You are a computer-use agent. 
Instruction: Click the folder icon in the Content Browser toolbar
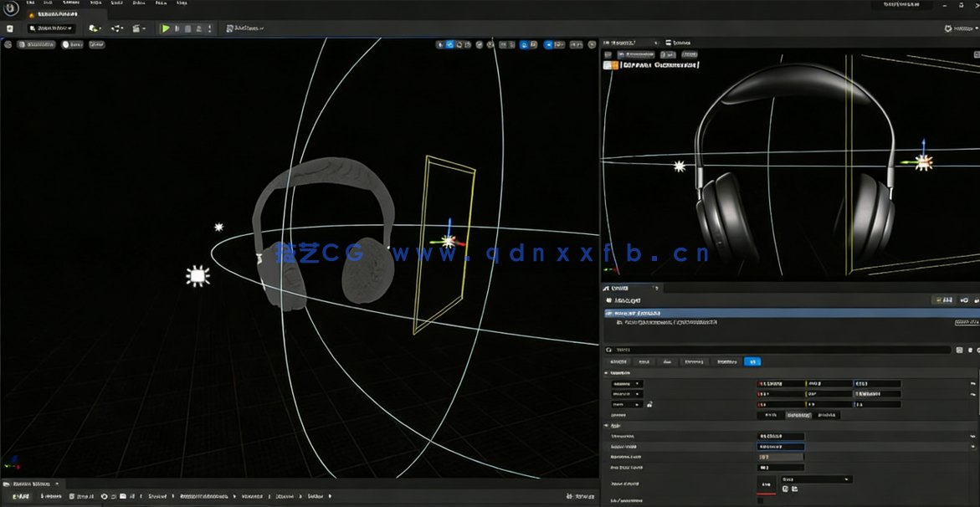[121, 496]
